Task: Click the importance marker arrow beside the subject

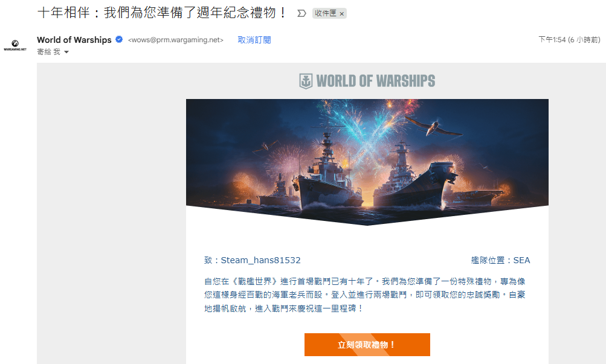Action: [301, 13]
